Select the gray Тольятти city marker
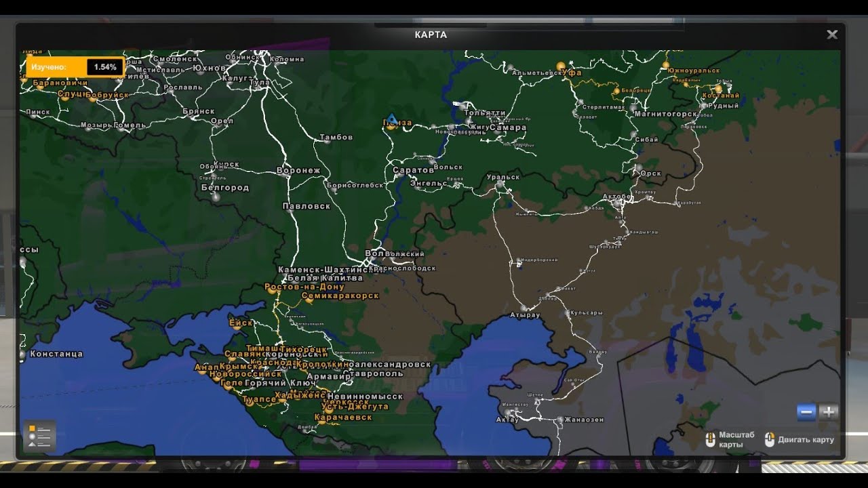Viewport: 868px width, 488px height. click(x=463, y=106)
